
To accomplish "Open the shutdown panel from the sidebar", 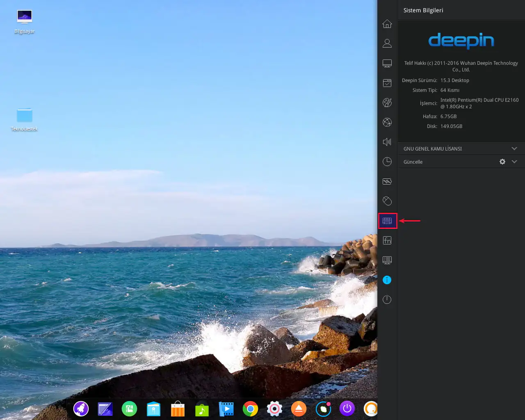I will [387, 299].
